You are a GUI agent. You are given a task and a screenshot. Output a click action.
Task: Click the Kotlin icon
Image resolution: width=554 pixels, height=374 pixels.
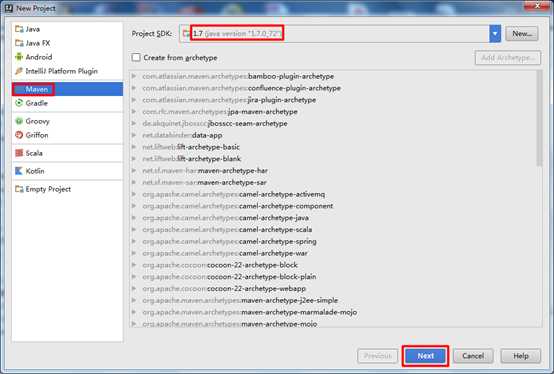pyautogui.click(x=19, y=171)
